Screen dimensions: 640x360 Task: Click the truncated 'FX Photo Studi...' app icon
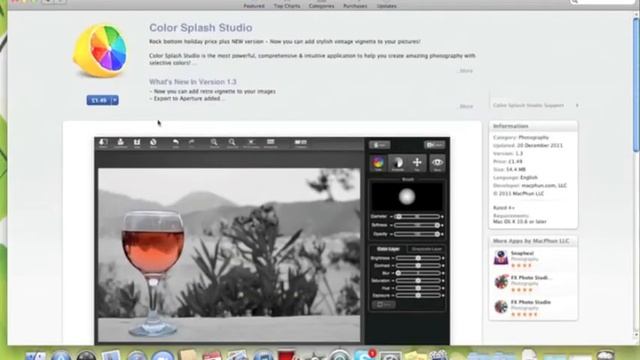click(501, 282)
